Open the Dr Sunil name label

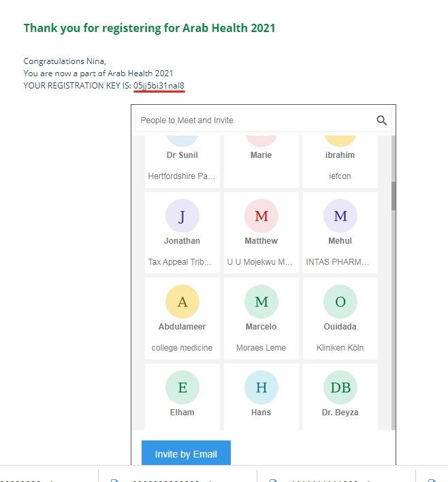point(182,155)
